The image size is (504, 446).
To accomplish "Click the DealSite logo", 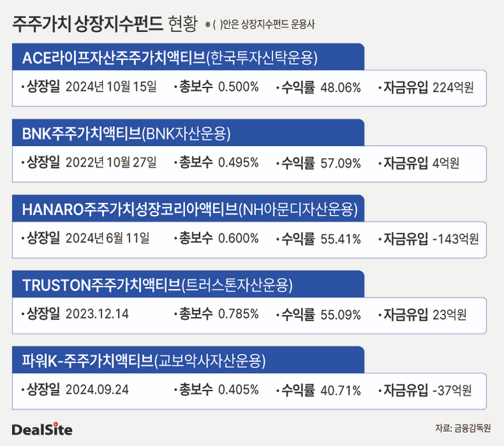I will pos(41,429).
